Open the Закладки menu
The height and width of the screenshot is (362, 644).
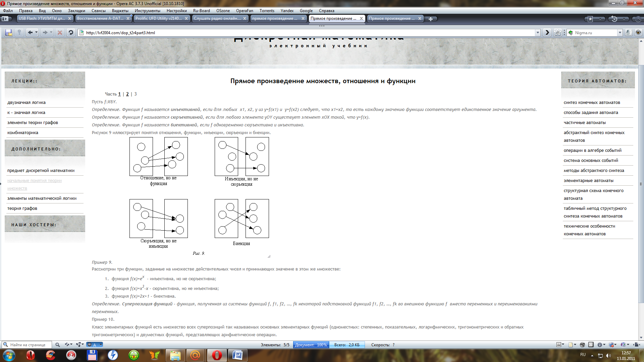[76, 10]
